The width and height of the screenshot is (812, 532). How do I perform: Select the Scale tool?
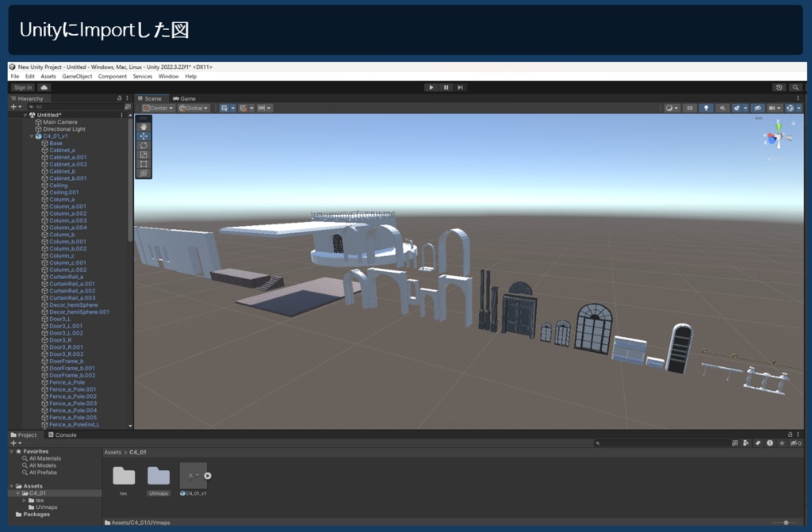[x=144, y=155]
